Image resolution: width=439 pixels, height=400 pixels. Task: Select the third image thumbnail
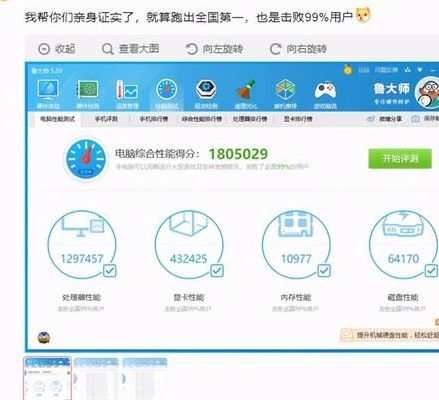[145, 379]
